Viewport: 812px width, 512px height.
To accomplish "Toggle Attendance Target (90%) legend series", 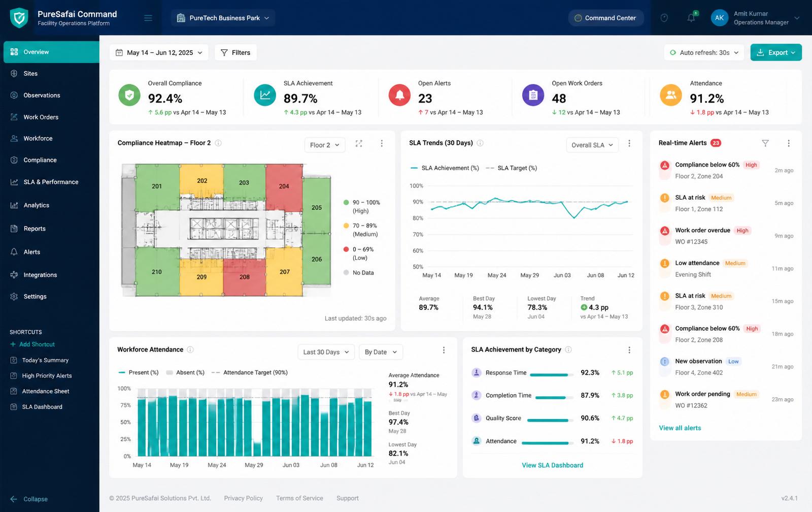I will (x=249, y=373).
